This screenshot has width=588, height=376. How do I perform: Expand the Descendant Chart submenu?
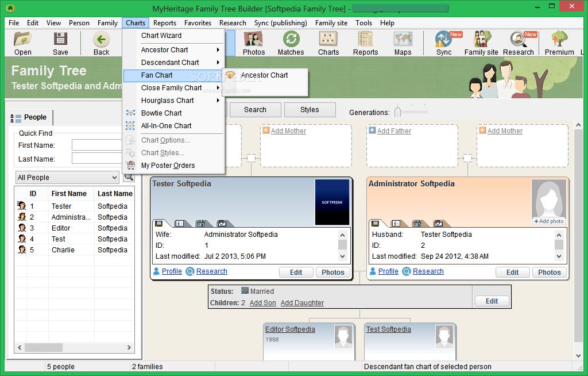pyautogui.click(x=175, y=62)
